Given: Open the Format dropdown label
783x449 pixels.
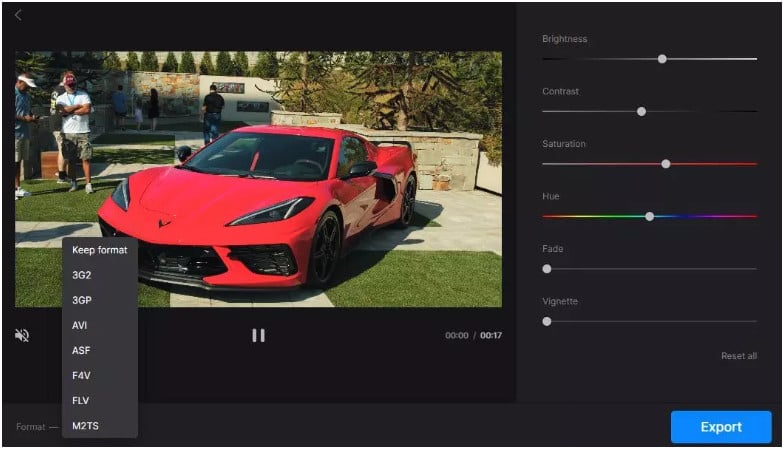Looking at the screenshot, I should coord(30,427).
